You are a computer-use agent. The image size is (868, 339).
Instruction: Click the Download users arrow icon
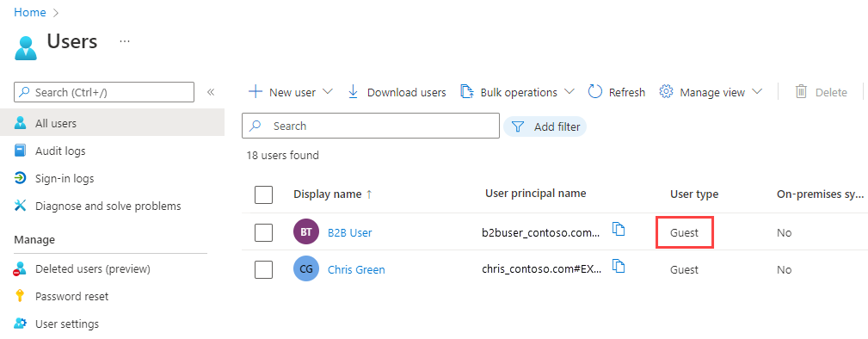353,92
